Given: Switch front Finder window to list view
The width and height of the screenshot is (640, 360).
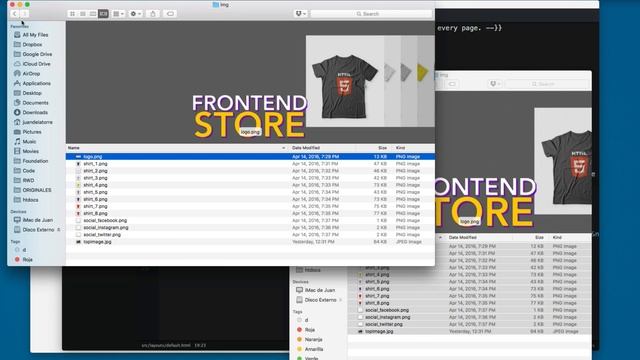Looking at the screenshot, I should (82, 14).
